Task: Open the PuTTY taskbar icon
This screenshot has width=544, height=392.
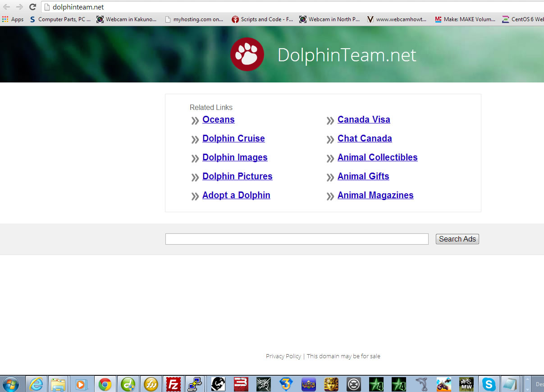Action: click(x=195, y=384)
